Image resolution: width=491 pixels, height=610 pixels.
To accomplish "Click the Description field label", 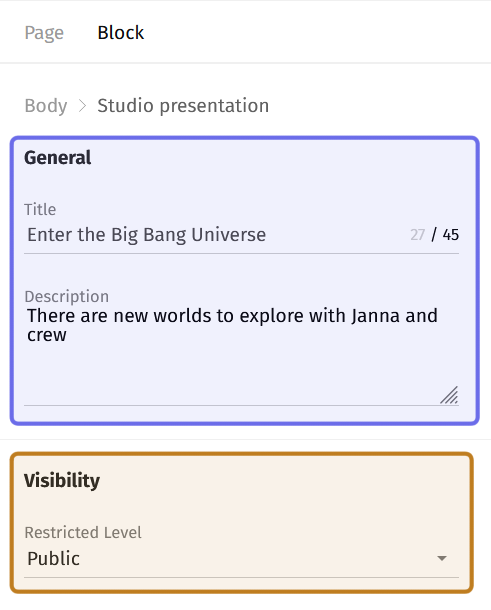I will (67, 296).
